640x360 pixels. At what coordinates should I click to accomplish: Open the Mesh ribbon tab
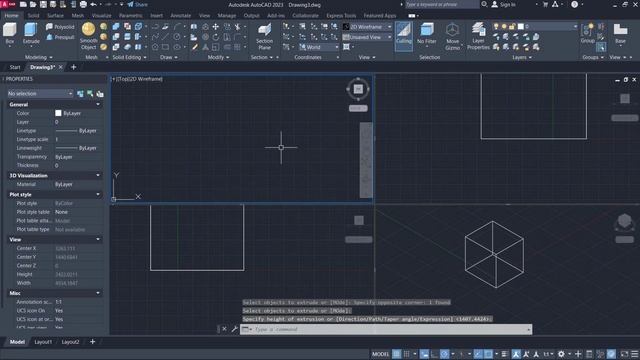tap(78, 16)
